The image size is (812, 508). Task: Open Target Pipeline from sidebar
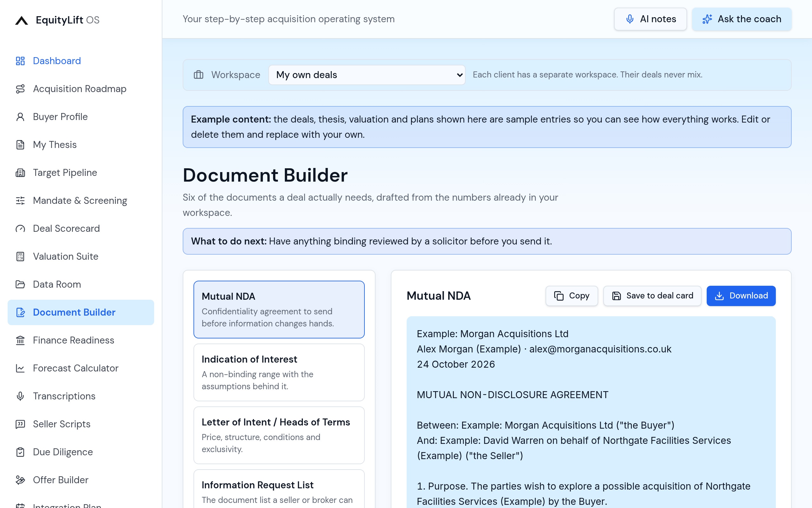point(81,172)
